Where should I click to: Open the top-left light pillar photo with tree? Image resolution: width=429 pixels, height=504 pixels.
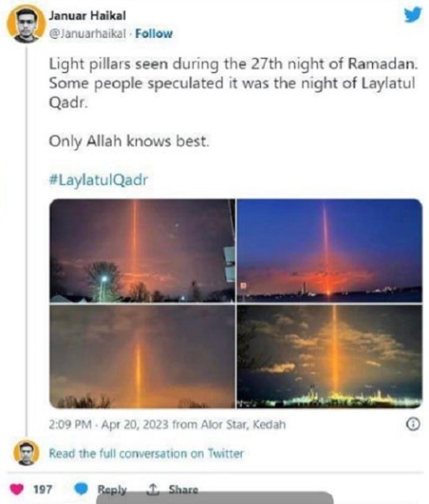pyautogui.click(x=142, y=250)
